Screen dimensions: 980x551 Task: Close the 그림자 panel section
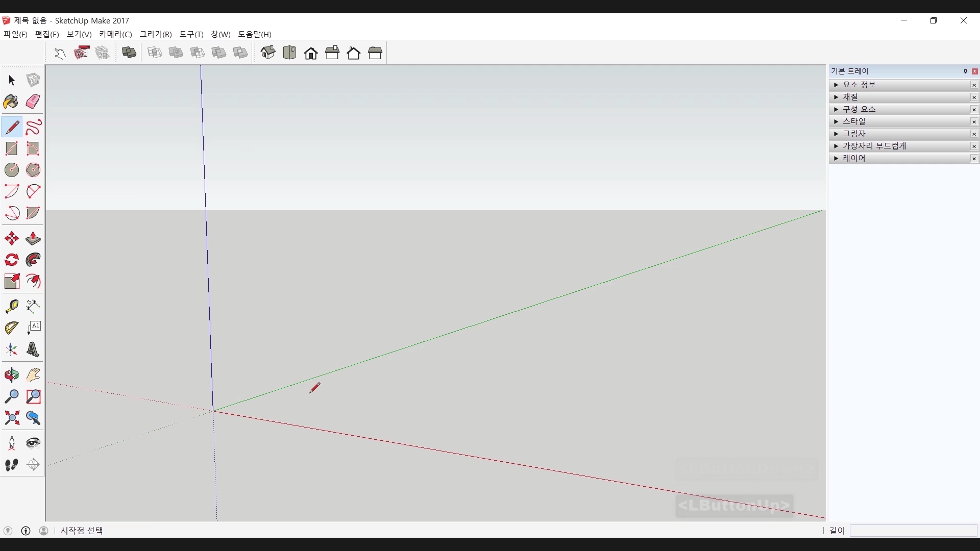click(x=974, y=134)
